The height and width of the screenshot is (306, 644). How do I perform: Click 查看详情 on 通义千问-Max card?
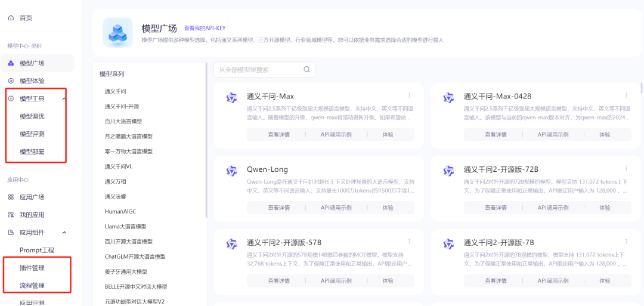[279, 134]
